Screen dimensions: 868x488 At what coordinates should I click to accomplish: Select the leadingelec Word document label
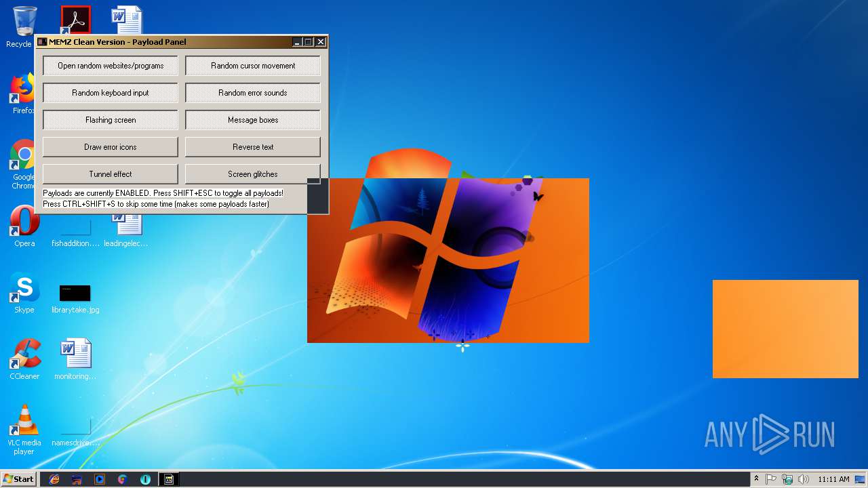coord(126,243)
